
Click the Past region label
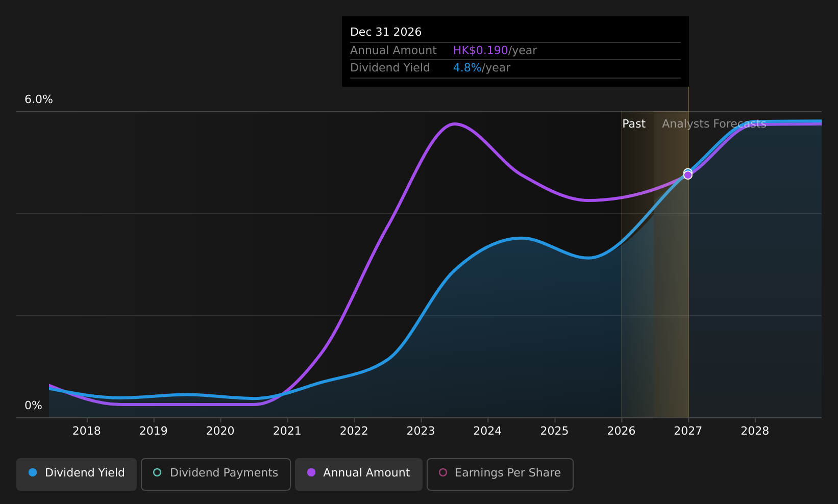coord(634,124)
